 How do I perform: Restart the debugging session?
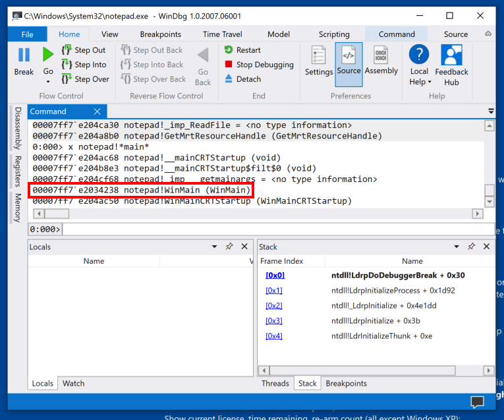(x=242, y=50)
